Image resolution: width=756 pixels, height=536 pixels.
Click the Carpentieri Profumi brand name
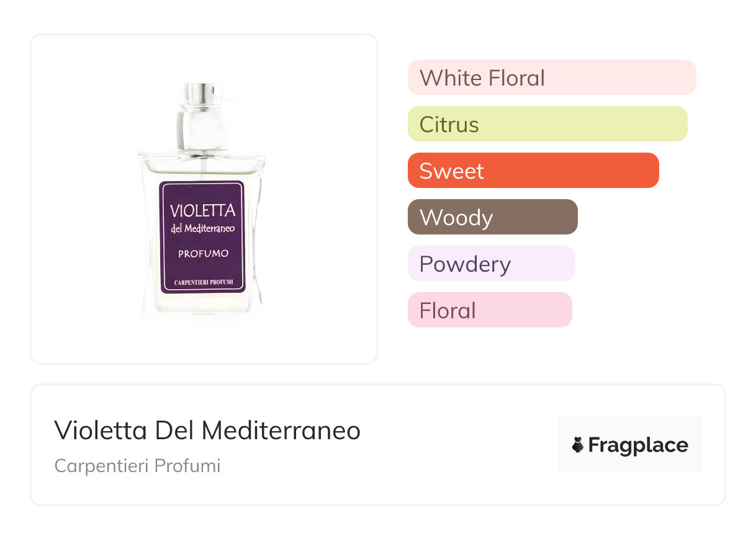(137, 466)
